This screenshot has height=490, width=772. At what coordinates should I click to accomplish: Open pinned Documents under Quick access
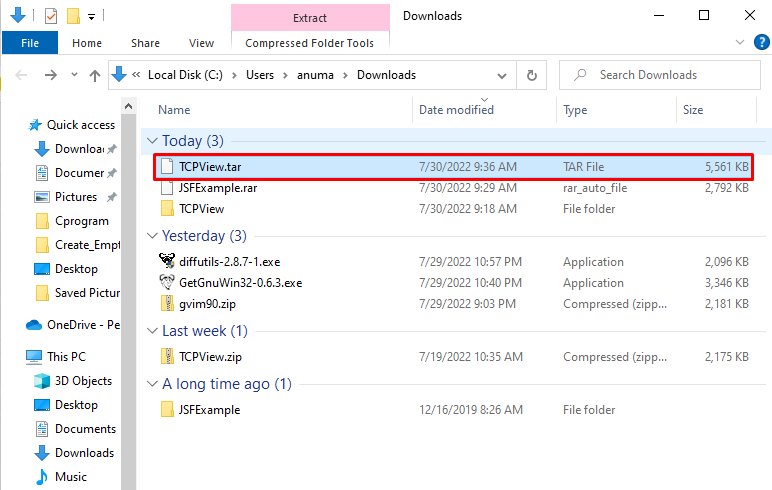click(x=79, y=173)
